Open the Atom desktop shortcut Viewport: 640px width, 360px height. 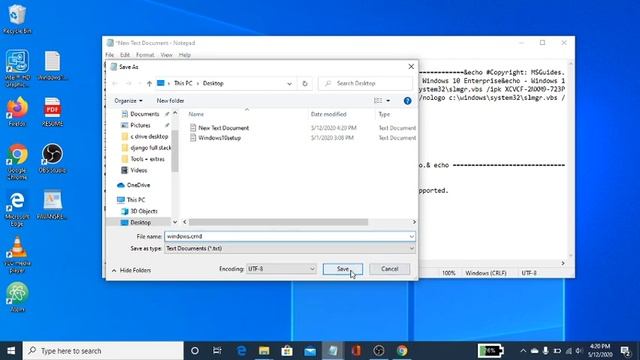(x=17, y=297)
